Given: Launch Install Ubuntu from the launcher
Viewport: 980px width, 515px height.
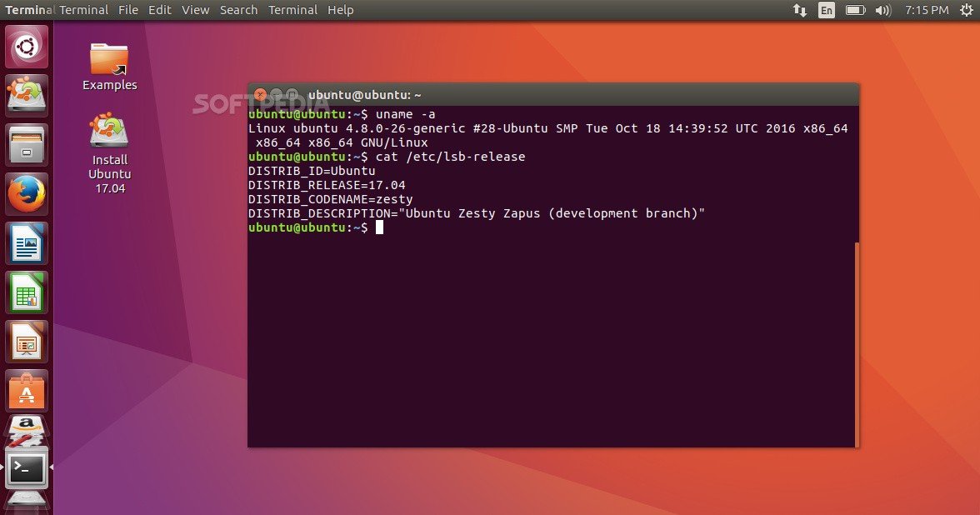Looking at the screenshot, I should pos(27,95).
